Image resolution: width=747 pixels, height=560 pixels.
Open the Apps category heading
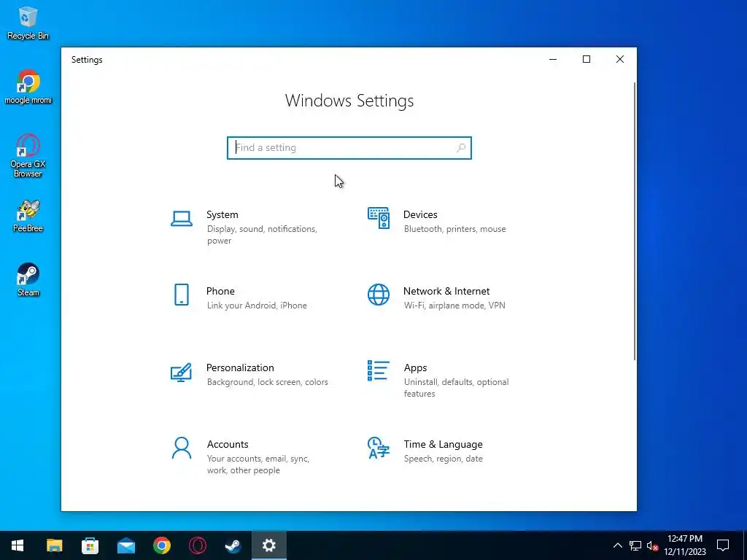pos(415,368)
